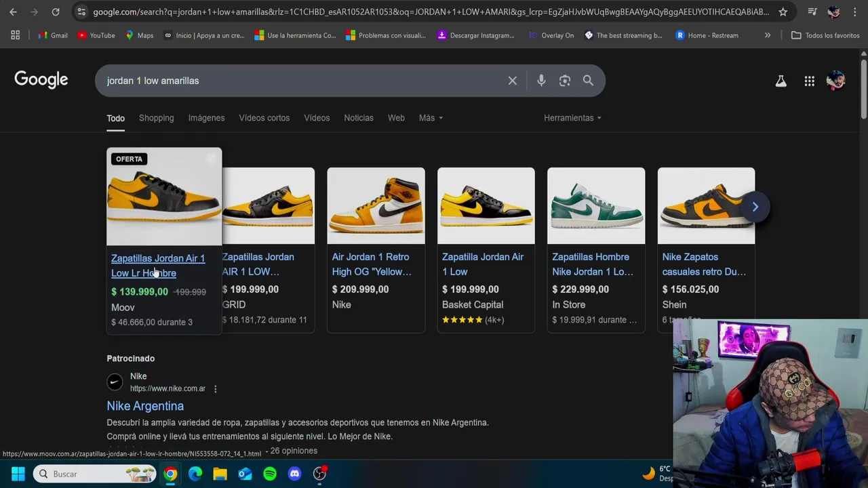The height and width of the screenshot is (488, 868).
Task: Click the Windows taskbar Buscar search box
Action: (x=96, y=474)
